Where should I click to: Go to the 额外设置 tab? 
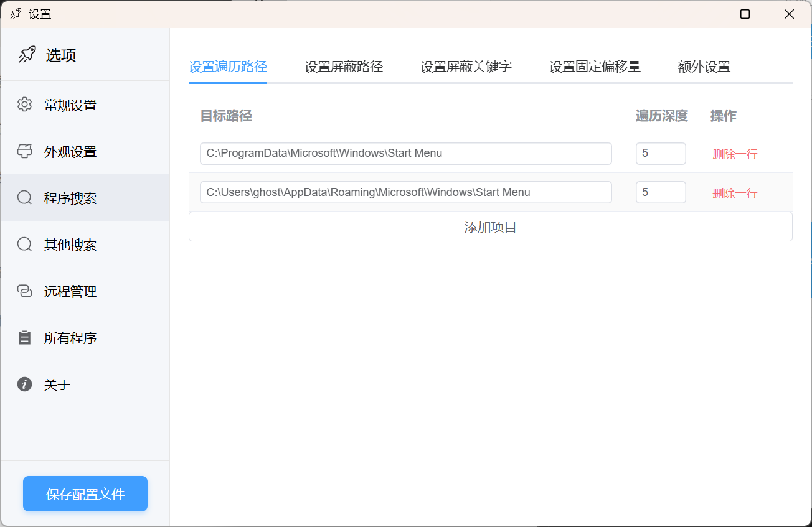pyautogui.click(x=704, y=67)
